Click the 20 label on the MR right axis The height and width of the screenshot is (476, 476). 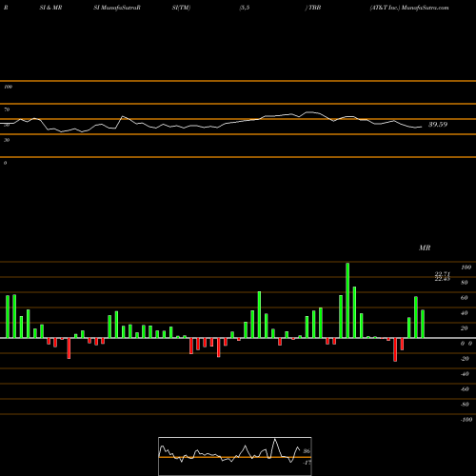(465, 328)
